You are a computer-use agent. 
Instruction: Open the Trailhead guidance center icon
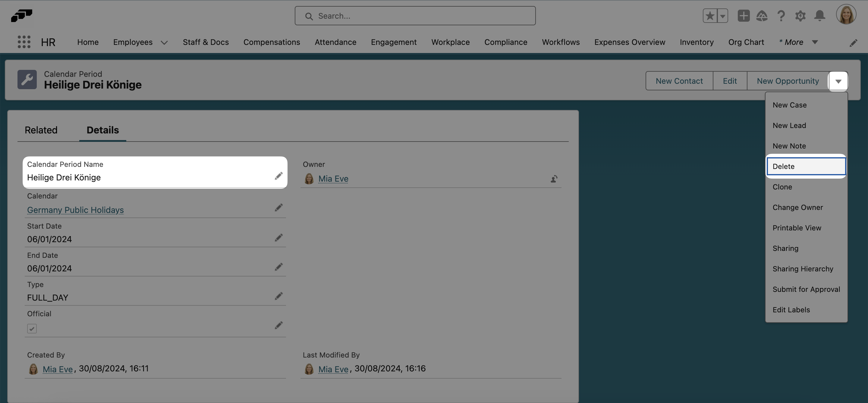[x=763, y=15]
